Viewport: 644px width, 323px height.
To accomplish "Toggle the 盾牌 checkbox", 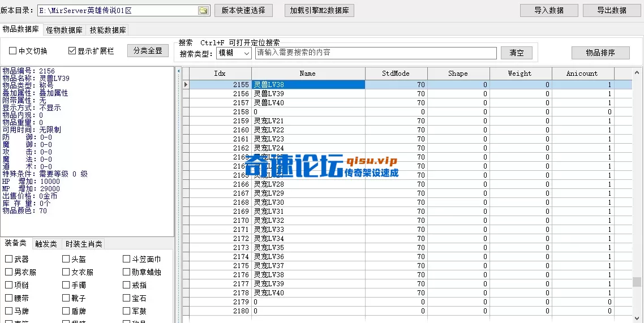I will coord(66,311).
